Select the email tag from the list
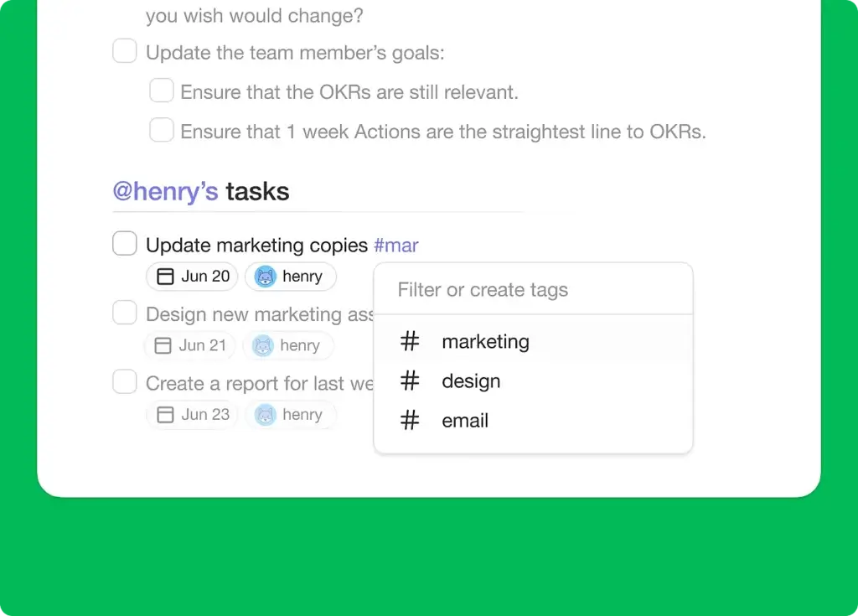 pos(465,420)
